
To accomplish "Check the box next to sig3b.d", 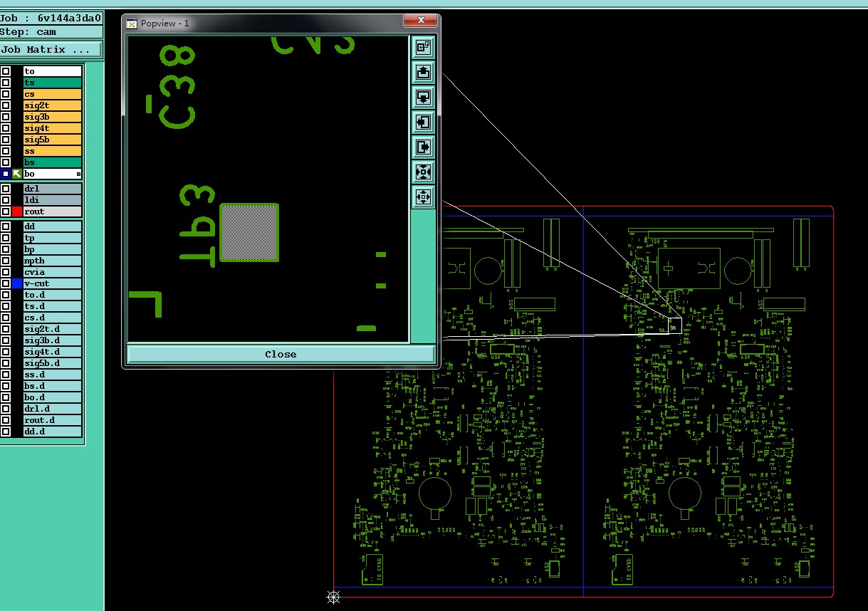I will click(x=6, y=340).
